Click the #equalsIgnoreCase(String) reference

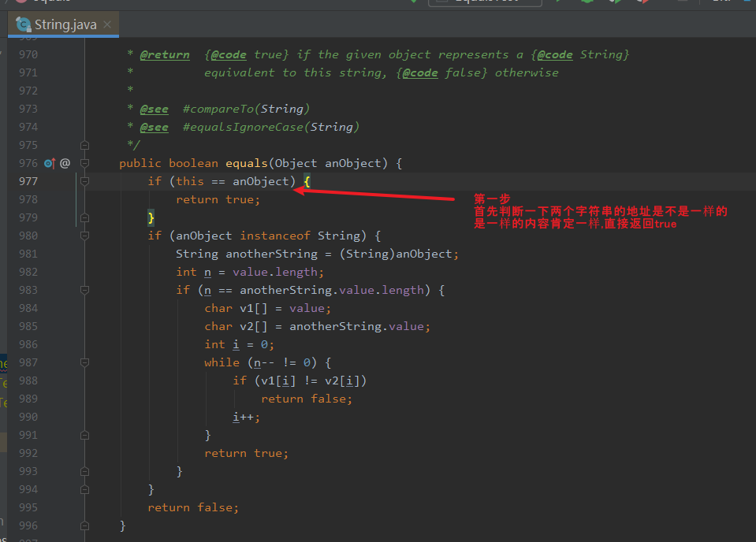click(x=271, y=127)
